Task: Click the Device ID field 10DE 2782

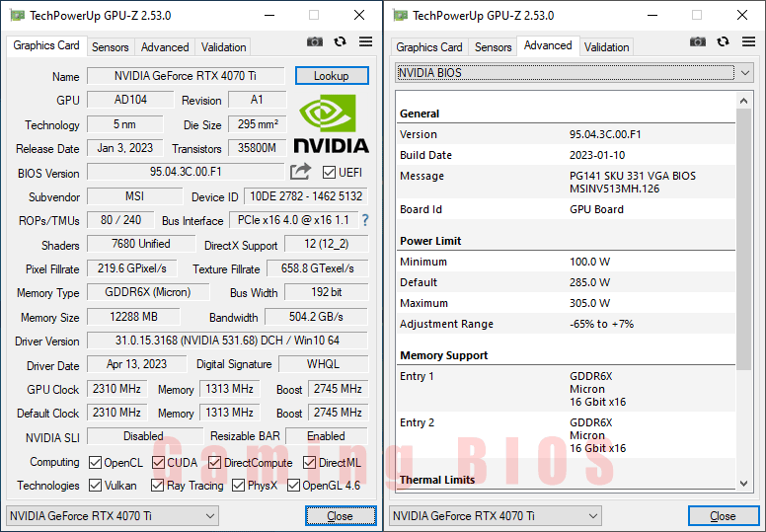Action: (x=306, y=196)
